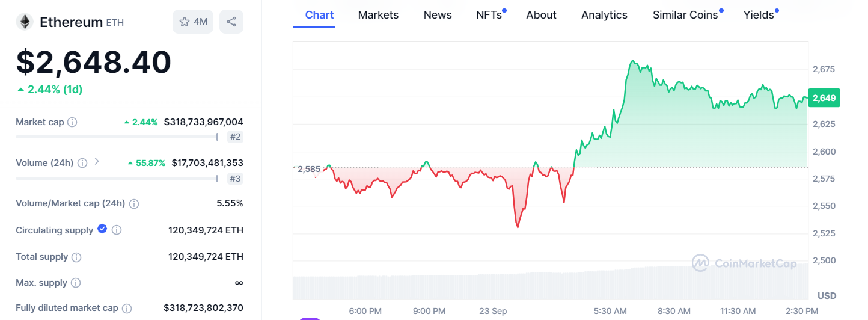Open info icon beside Fully diluted market cap
This screenshot has width=868, height=320.
(127, 309)
